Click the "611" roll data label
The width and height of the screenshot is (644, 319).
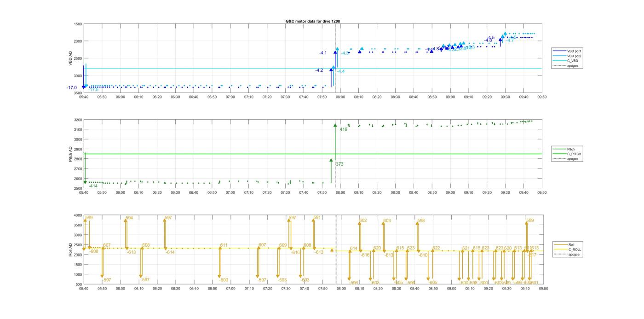pyautogui.click(x=224, y=245)
